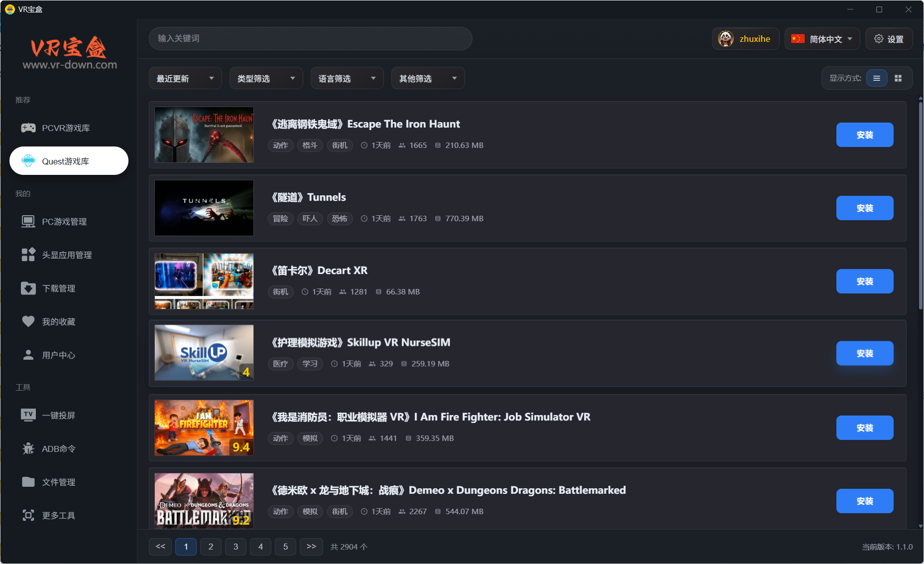Open the 用户中心 user center
The width and height of the screenshot is (924, 564).
(x=58, y=355)
